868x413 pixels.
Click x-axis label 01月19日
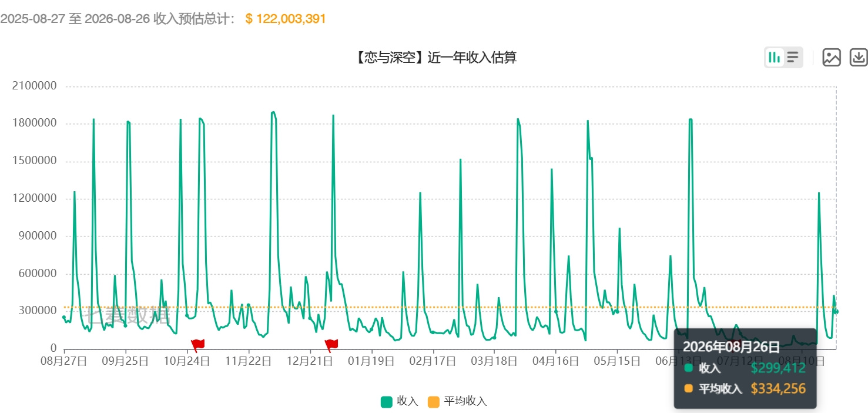[x=371, y=361]
